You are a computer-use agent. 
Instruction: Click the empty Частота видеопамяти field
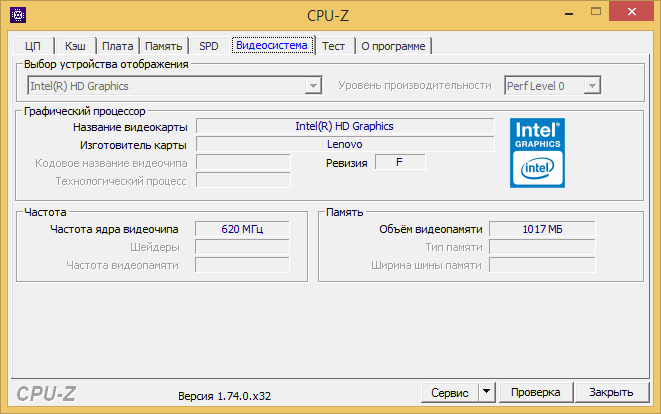click(x=242, y=265)
